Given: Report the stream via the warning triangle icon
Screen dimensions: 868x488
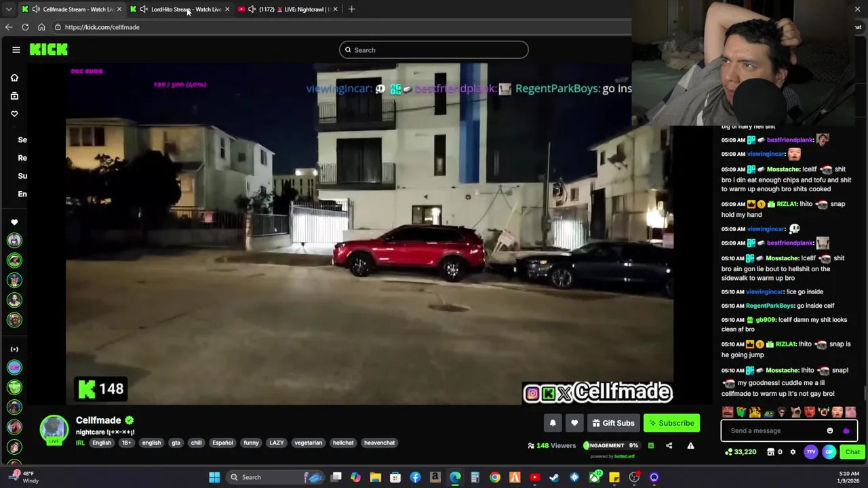Looking at the screenshot, I should (690, 445).
